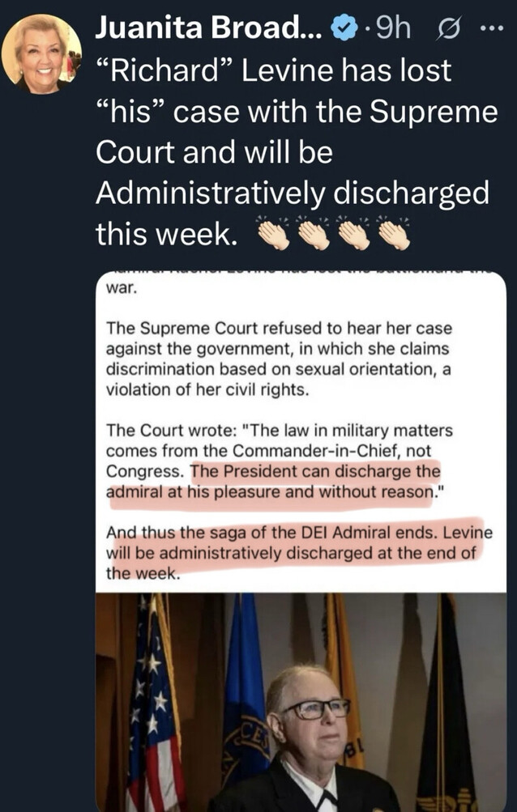Click the third clapping hands emoji
Image resolution: width=517 pixels, height=812 pixels.
354,235
